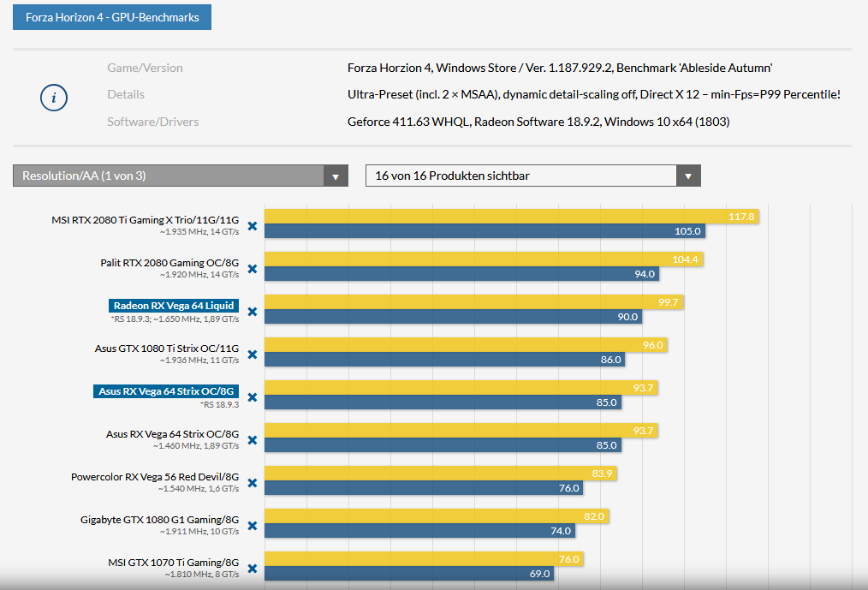Click the Ultra-Preset details text
The image size is (868, 590).
(594, 94)
